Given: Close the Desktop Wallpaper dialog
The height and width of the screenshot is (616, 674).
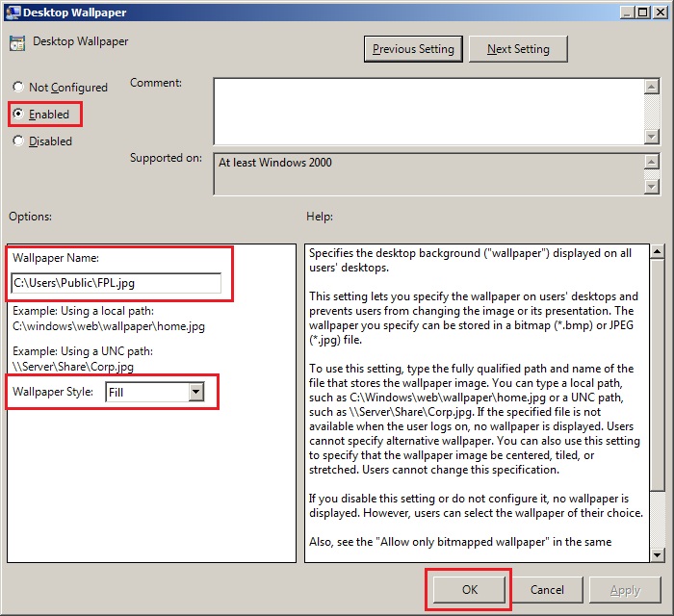Looking at the screenshot, I should (x=661, y=13).
